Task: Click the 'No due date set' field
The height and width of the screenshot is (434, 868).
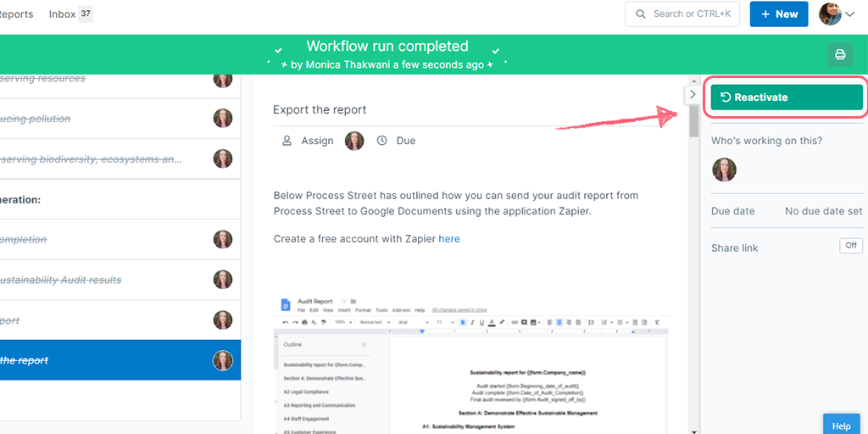Action: (x=823, y=211)
